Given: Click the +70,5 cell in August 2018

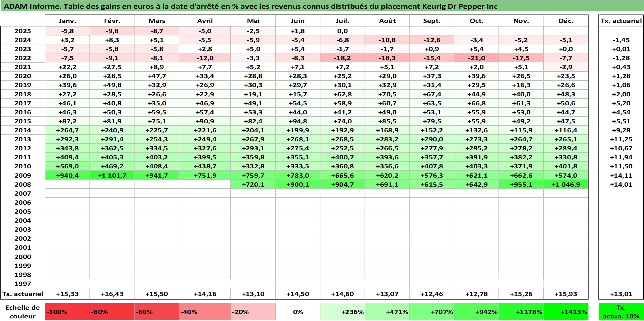Looking at the screenshot, I should [387, 94].
